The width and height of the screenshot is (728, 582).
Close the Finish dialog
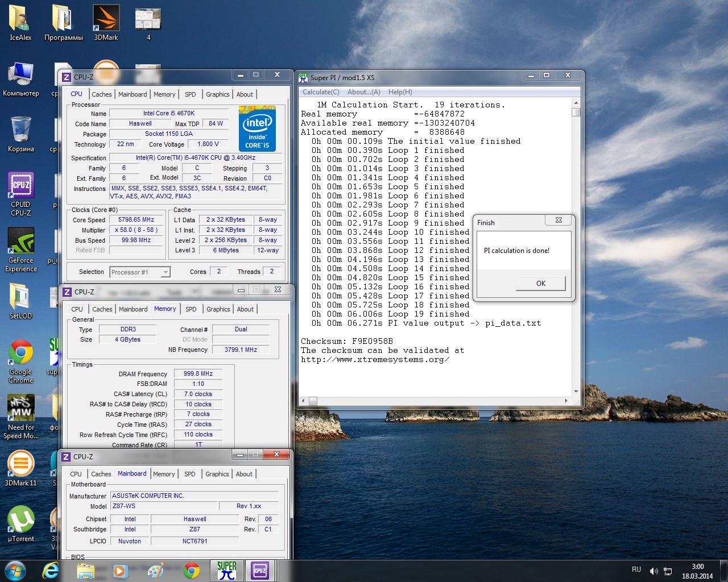tap(559, 220)
